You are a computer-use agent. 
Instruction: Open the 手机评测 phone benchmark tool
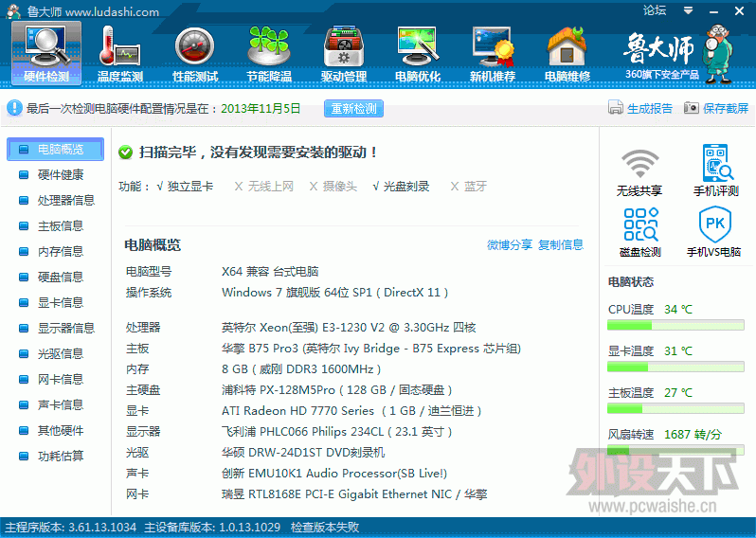click(x=716, y=170)
